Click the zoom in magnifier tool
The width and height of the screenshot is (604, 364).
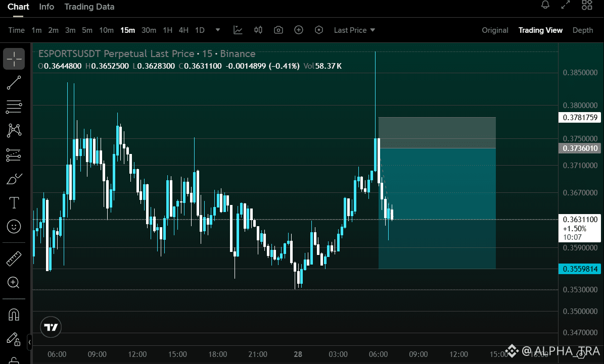click(14, 283)
